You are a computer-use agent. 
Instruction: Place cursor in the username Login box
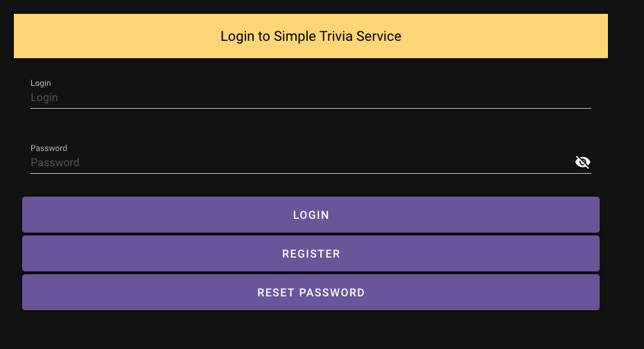coord(311,98)
